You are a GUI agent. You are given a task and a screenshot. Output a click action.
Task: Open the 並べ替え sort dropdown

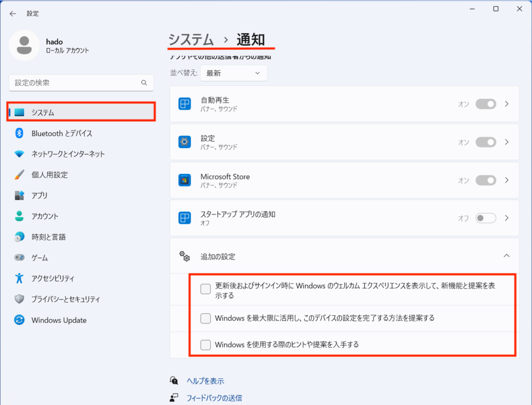tap(233, 73)
